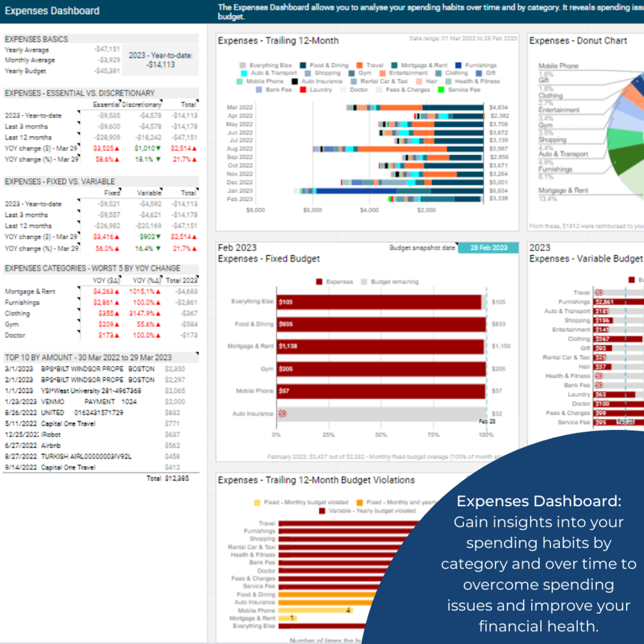Select the Yearly Average value -$47,151

(x=107, y=49)
